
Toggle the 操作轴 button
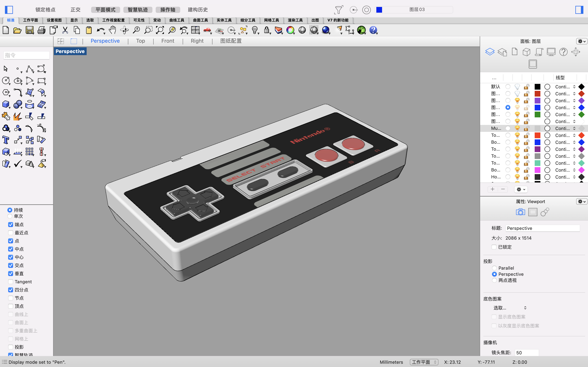click(x=168, y=10)
